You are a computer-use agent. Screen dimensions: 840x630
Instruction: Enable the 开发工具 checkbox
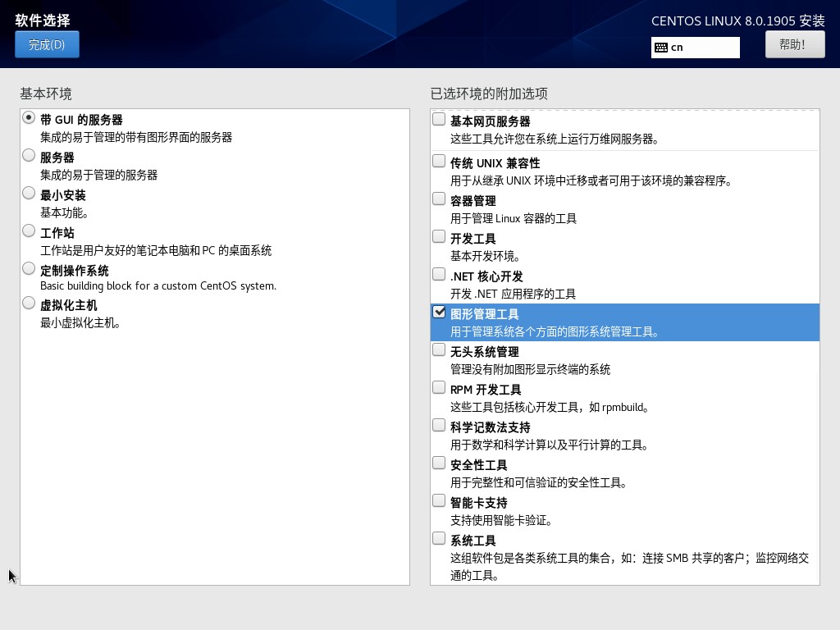click(x=439, y=236)
